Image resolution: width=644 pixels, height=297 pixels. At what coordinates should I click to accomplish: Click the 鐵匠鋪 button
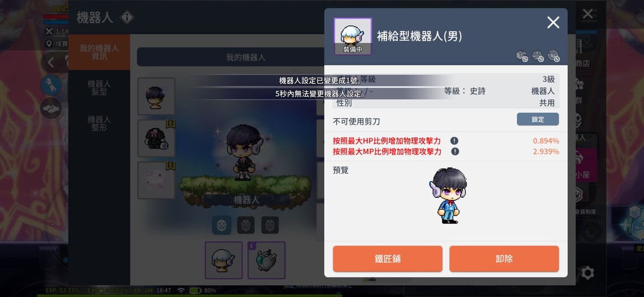388,259
